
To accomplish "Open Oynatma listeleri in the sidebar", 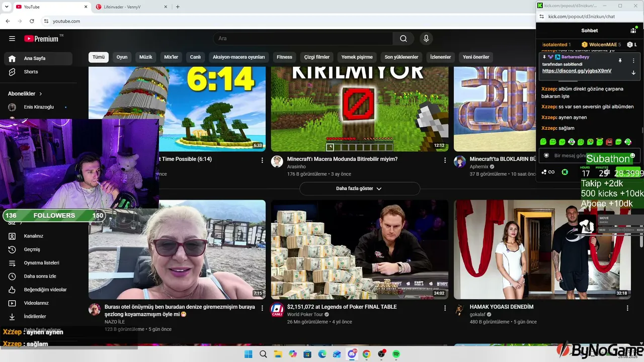I will (38, 263).
